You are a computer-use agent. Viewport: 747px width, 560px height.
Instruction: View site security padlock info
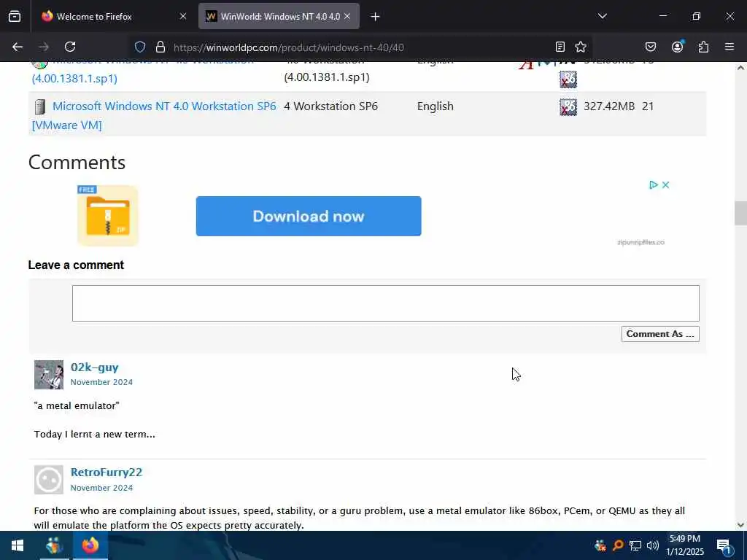pos(160,47)
